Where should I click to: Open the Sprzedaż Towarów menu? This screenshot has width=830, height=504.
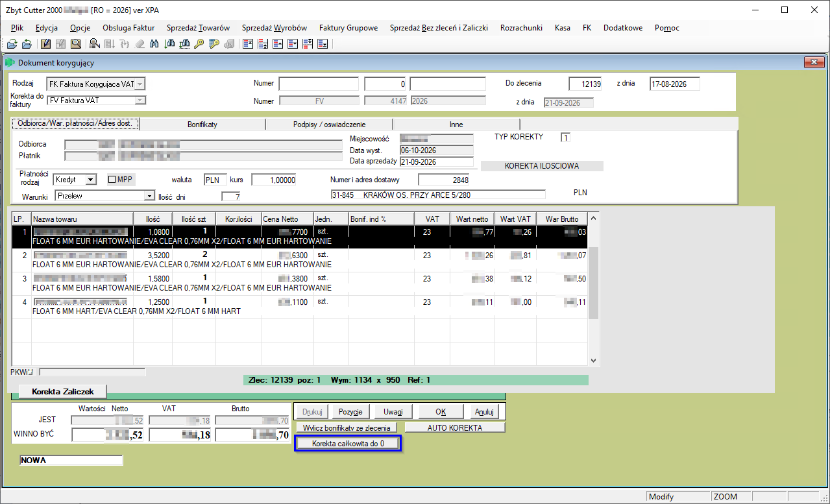point(198,28)
